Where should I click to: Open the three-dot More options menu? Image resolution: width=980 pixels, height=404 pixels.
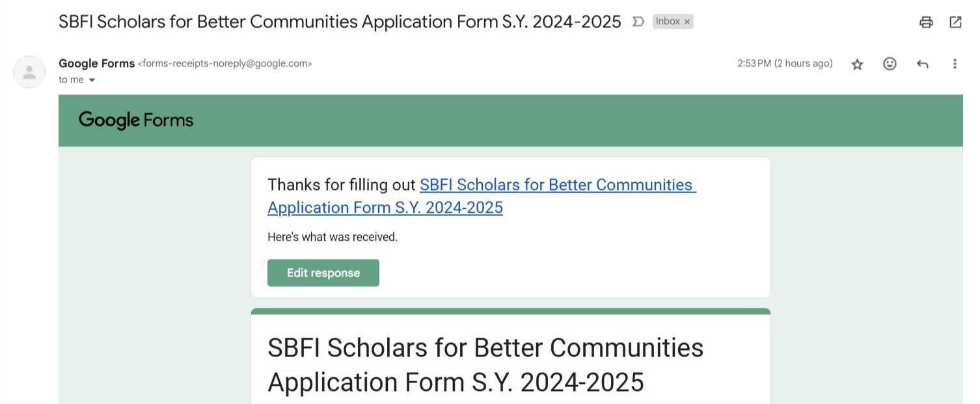(955, 64)
